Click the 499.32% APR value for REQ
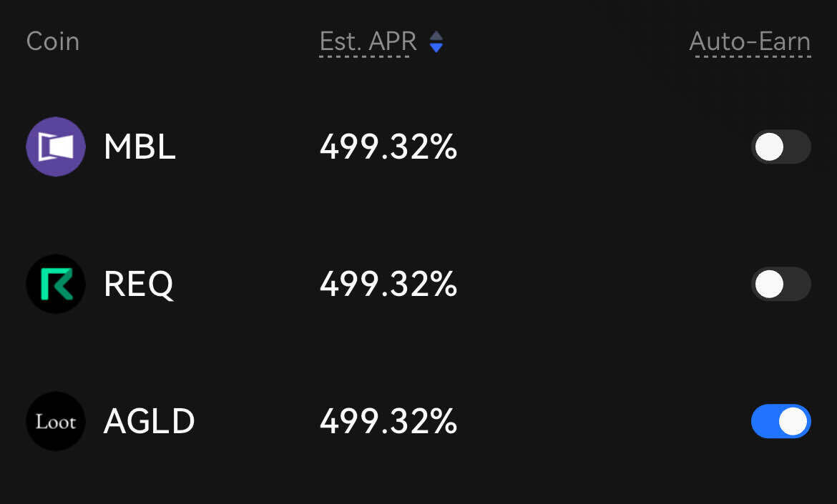The height and width of the screenshot is (504, 837). tap(388, 285)
